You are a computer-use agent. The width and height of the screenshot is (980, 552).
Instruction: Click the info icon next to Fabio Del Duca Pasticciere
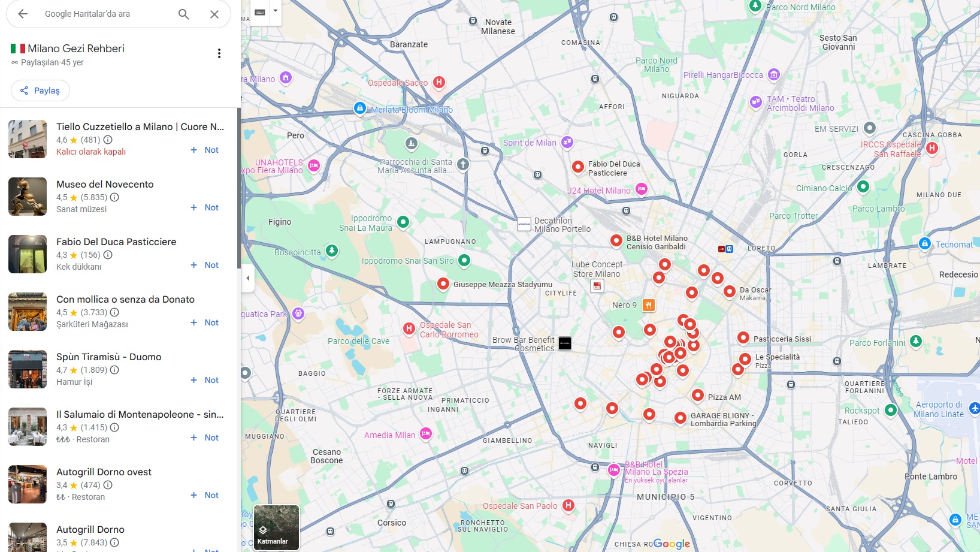[107, 255]
